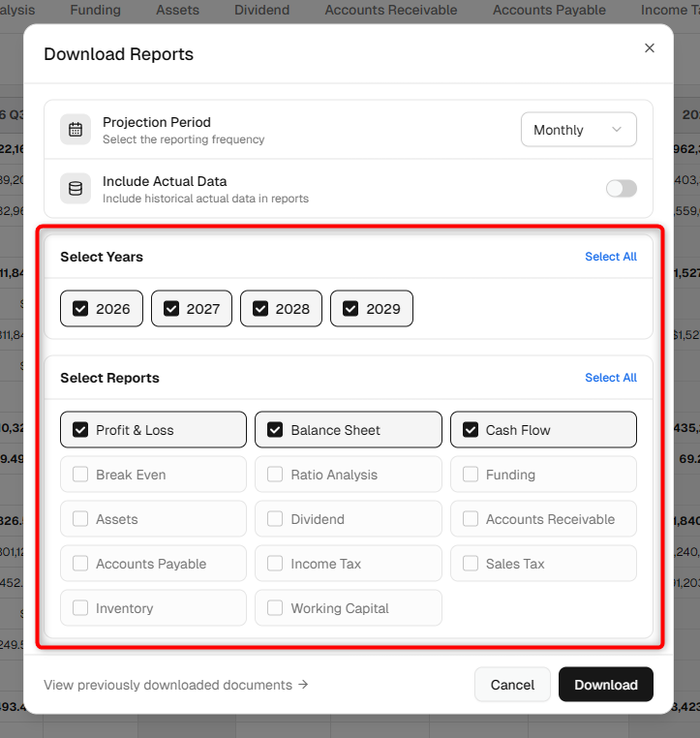
Task: Check the Dividend report checkbox
Action: (275, 519)
